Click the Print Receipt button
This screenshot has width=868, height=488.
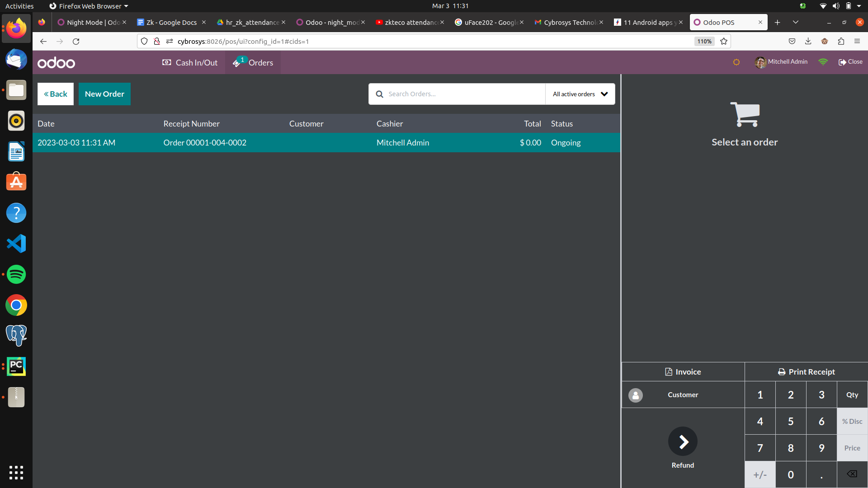(806, 372)
